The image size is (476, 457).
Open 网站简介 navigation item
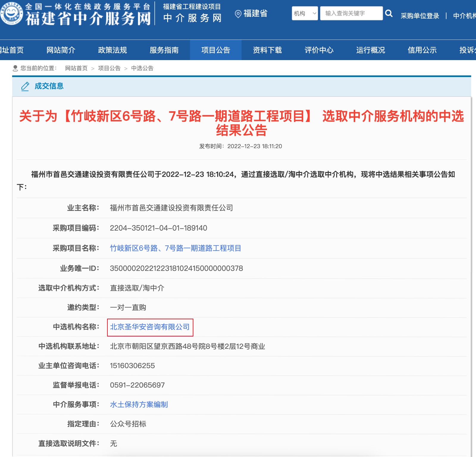coord(61,50)
